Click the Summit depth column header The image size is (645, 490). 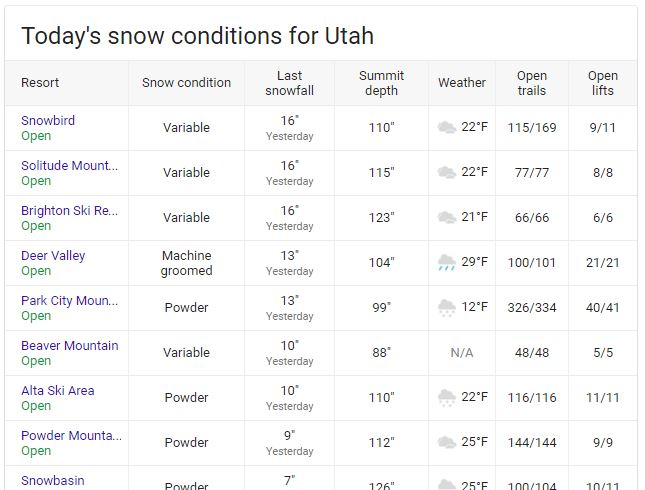382,83
